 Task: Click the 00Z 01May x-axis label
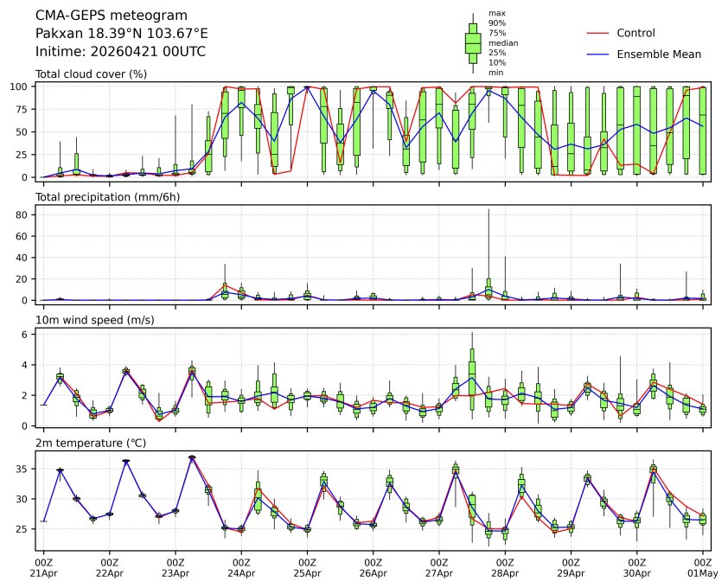click(703, 567)
